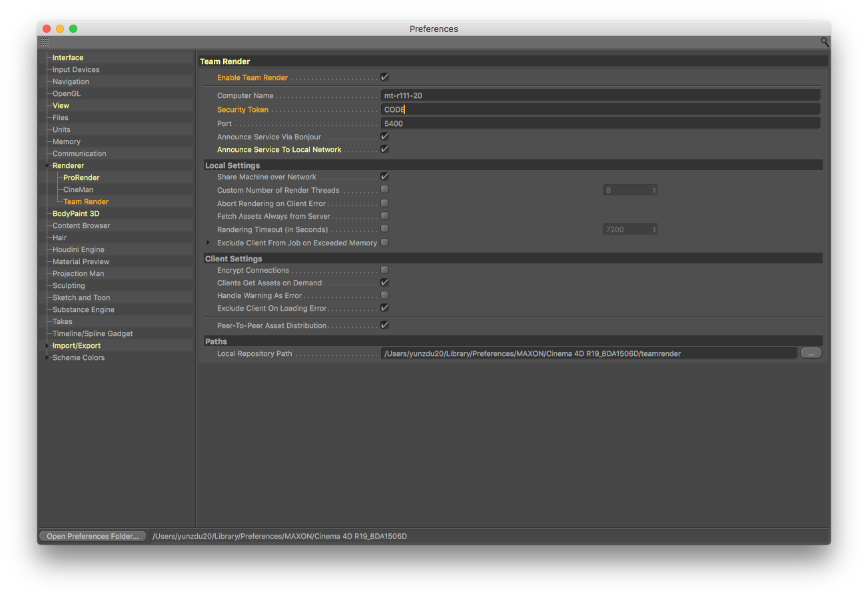868x598 pixels.
Task: Enable Rendering Timeout checkbox
Action: [x=384, y=229]
